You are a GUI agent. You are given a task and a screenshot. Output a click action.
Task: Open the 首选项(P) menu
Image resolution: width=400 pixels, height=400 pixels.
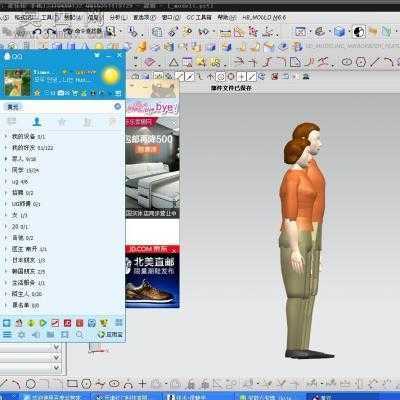144,17
